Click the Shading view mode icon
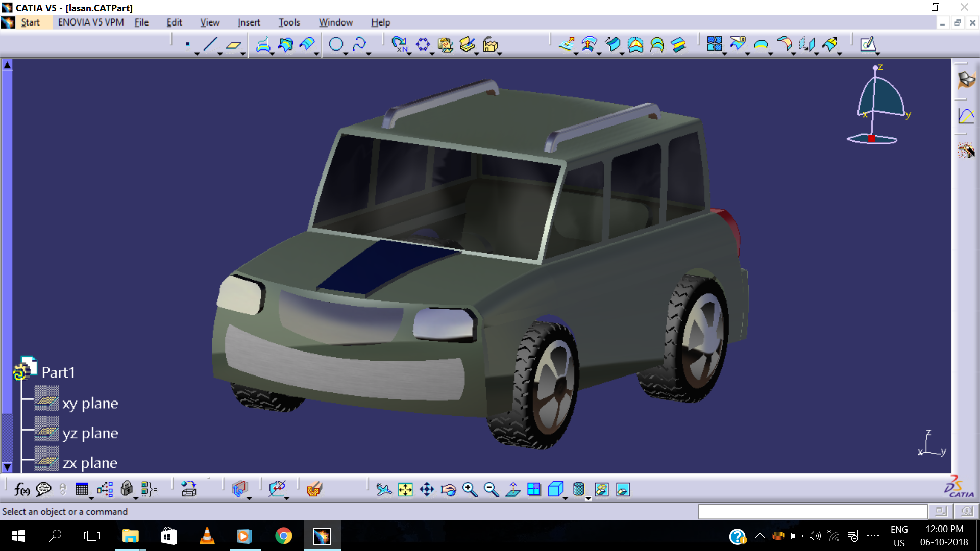980x551 pixels. click(x=578, y=490)
